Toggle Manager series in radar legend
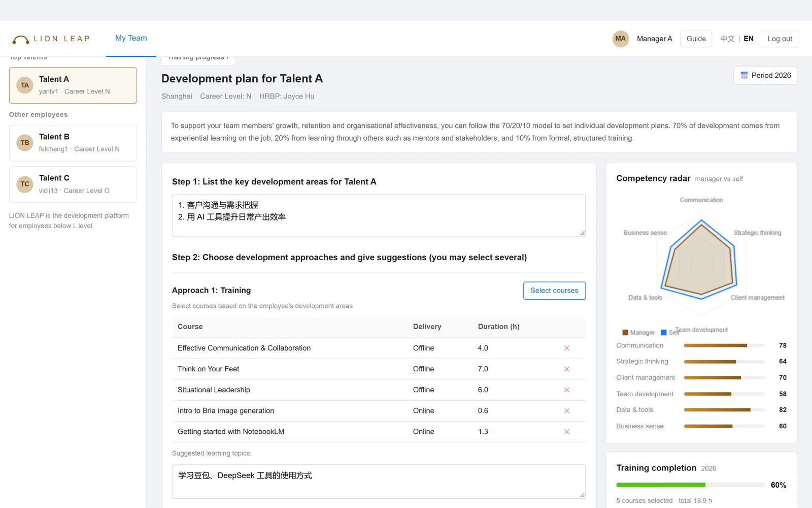 [x=638, y=332]
